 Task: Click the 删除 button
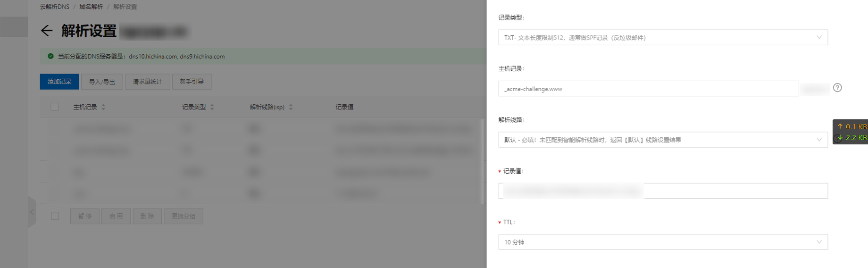[147, 216]
